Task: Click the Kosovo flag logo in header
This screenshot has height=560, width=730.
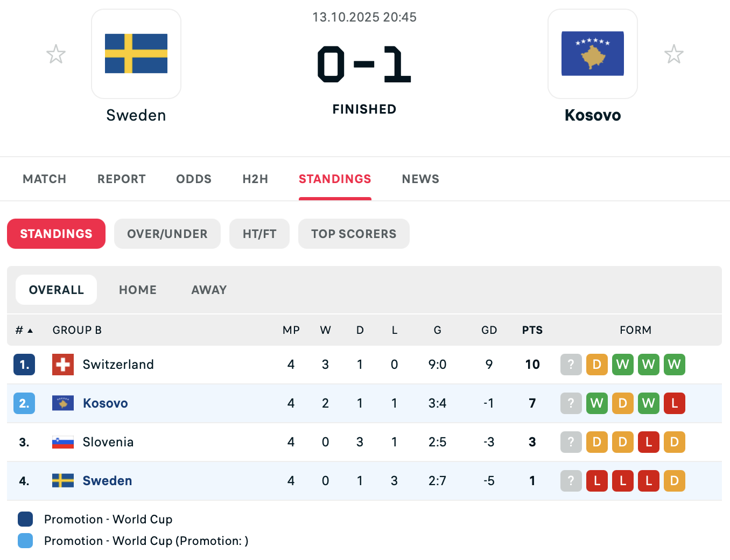Action: [592, 54]
